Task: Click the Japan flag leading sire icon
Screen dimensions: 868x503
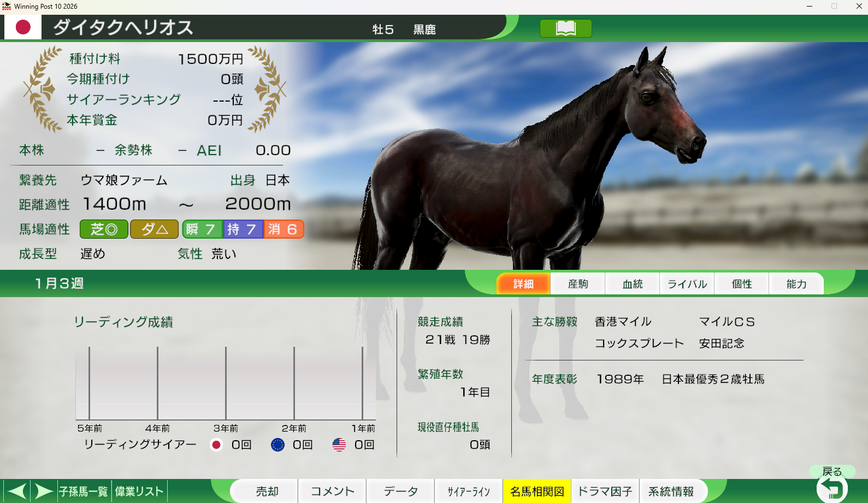Action: pos(216,445)
